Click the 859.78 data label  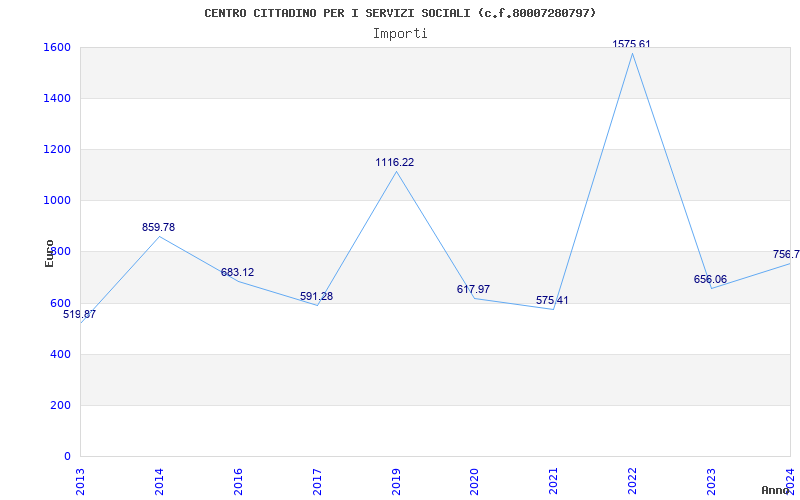click(158, 228)
